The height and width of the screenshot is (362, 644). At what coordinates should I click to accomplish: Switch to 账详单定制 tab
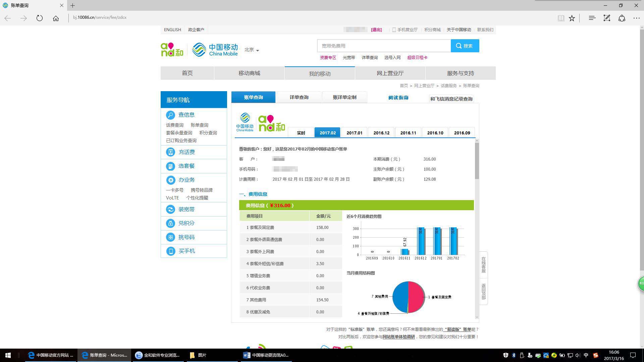(344, 97)
